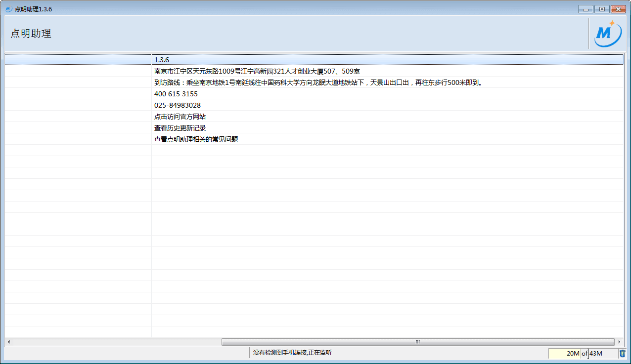Open 查看点明助理相关的常见问题 link
The width and height of the screenshot is (631, 364).
click(x=196, y=139)
